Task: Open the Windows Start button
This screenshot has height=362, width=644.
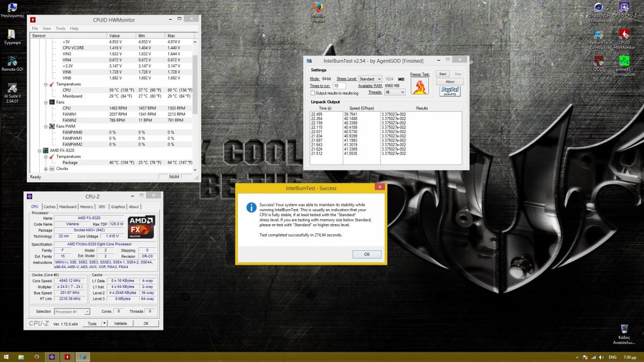Action: [x=6, y=357]
